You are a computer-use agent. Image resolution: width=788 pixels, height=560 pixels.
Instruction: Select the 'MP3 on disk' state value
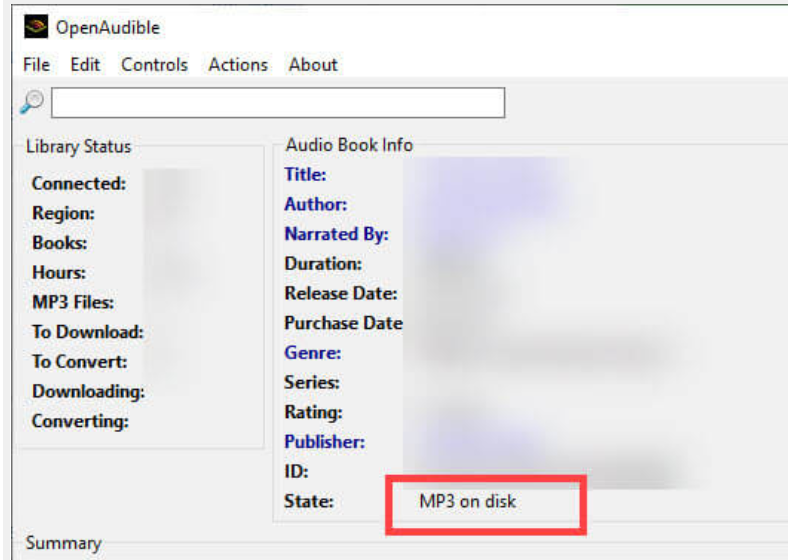467,501
